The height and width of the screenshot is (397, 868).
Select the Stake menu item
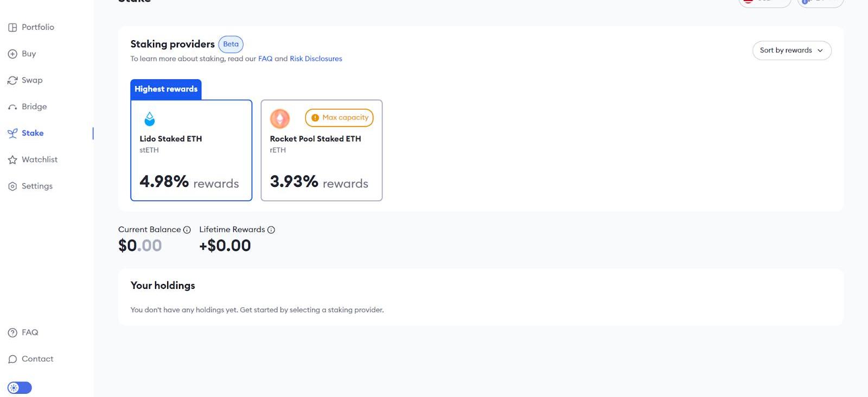click(x=33, y=133)
